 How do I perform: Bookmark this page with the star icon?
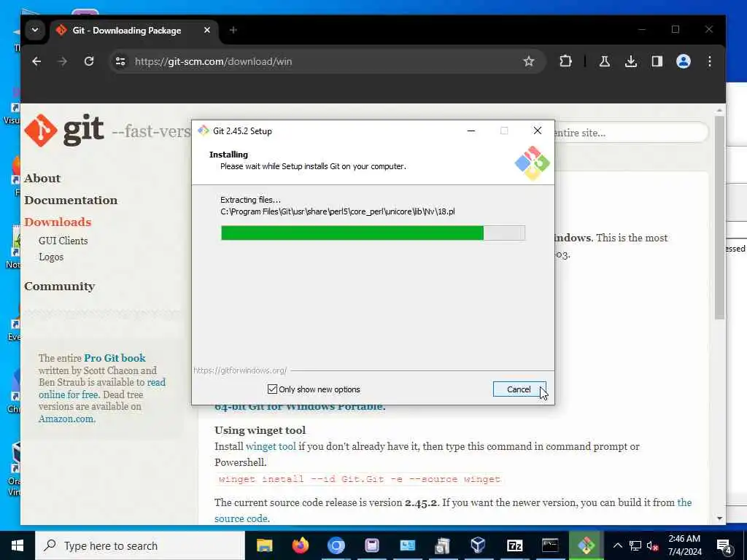coord(528,61)
